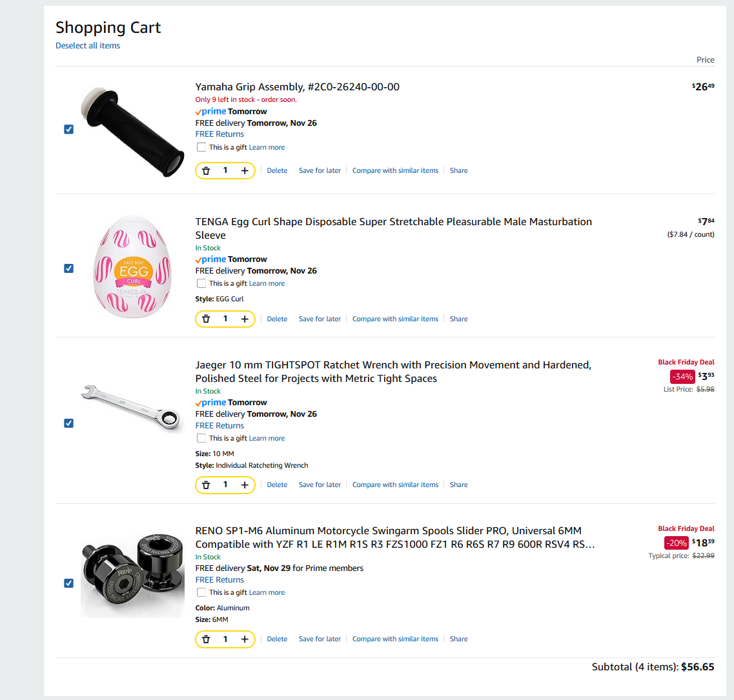The width and height of the screenshot is (734, 700).
Task: Click Deselect all items link
Action: (x=88, y=46)
